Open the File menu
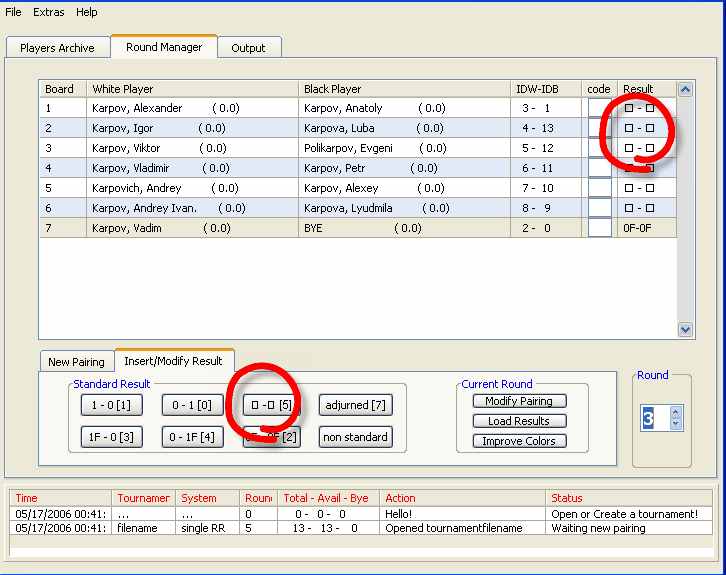 [13, 12]
